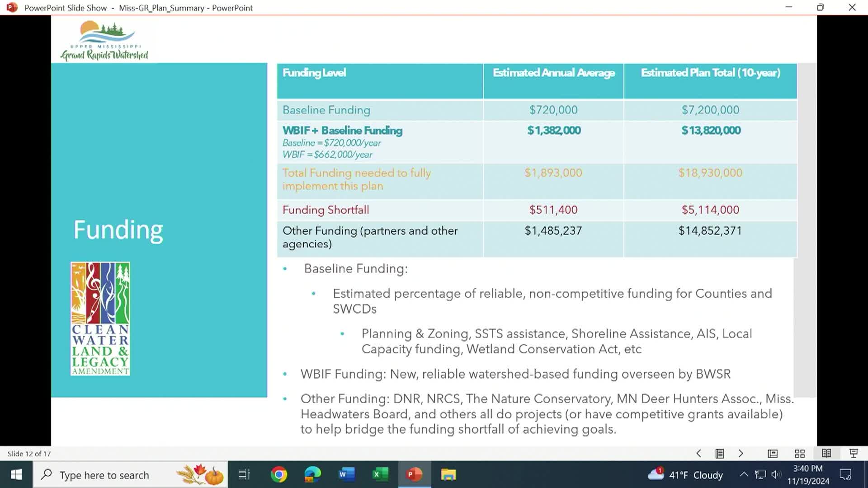
Task: Open Windows Start menu
Action: 16,474
